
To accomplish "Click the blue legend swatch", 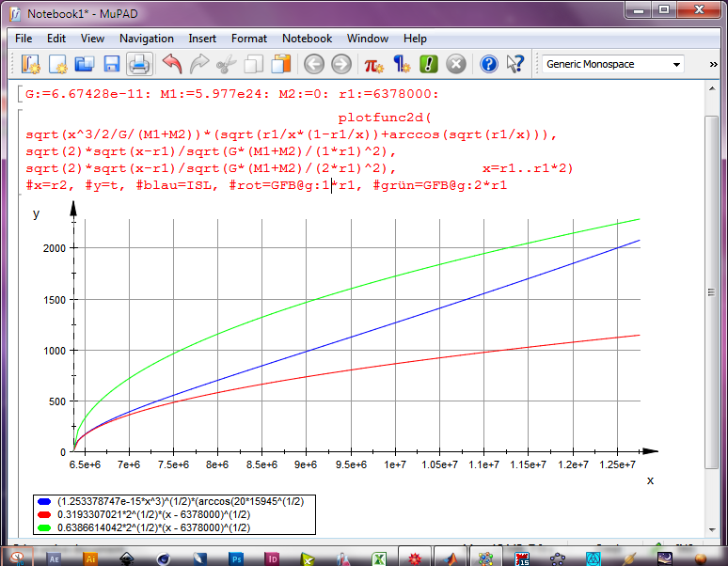I will click(44, 501).
